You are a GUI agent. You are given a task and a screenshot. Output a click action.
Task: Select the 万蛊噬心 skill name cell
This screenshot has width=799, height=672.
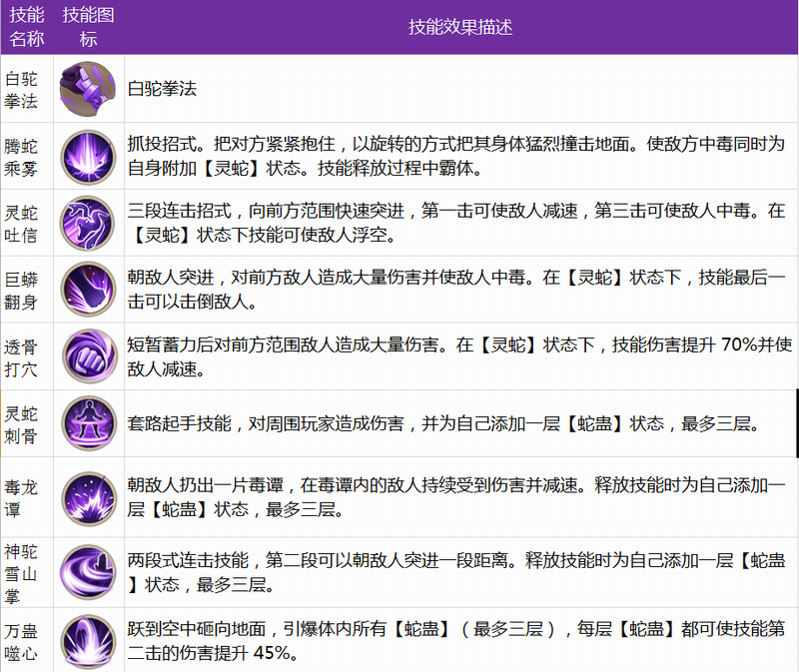[x=27, y=640]
